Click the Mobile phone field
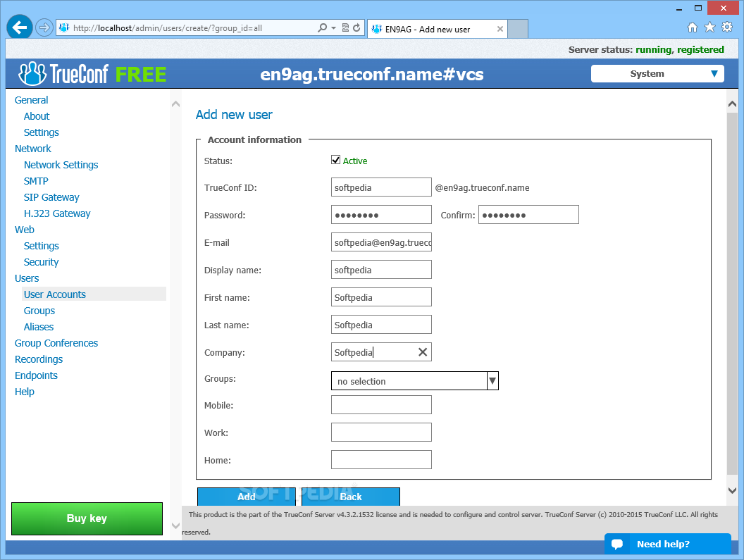This screenshot has width=744, height=560. click(381, 405)
